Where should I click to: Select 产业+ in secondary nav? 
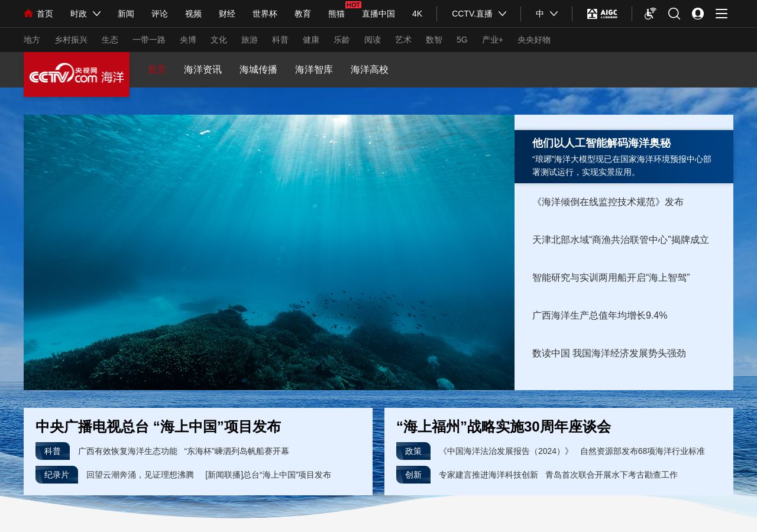pyautogui.click(x=493, y=40)
